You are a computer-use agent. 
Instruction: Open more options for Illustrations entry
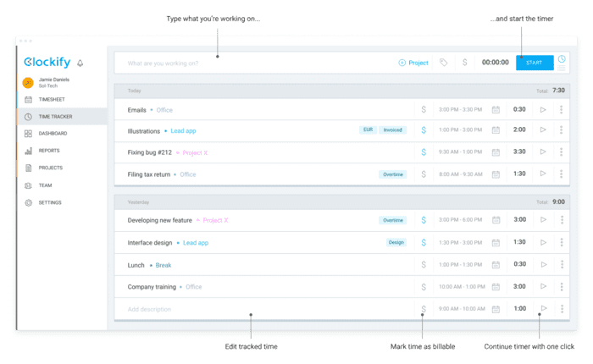[x=561, y=130]
